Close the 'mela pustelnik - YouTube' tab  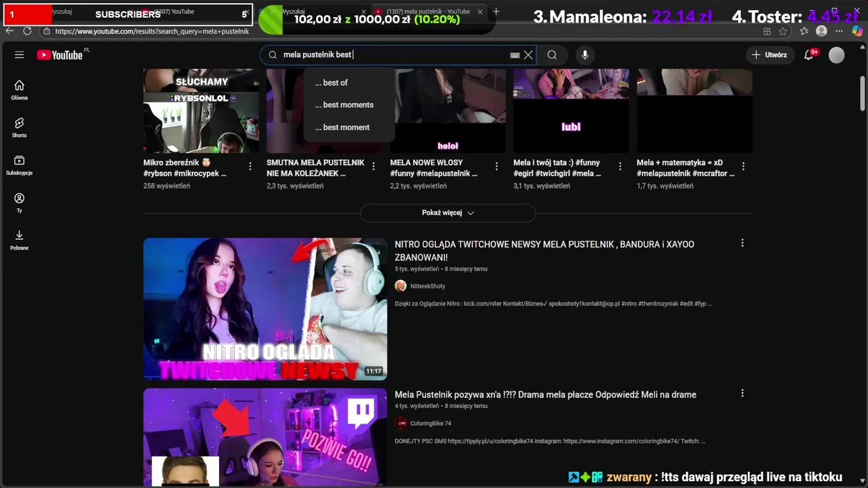(x=480, y=12)
